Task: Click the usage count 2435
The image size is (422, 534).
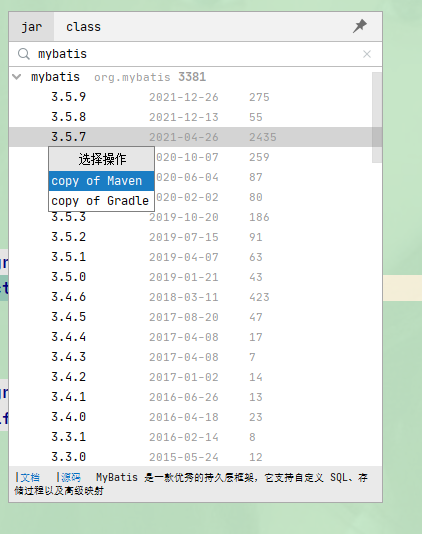Action: tap(263, 137)
